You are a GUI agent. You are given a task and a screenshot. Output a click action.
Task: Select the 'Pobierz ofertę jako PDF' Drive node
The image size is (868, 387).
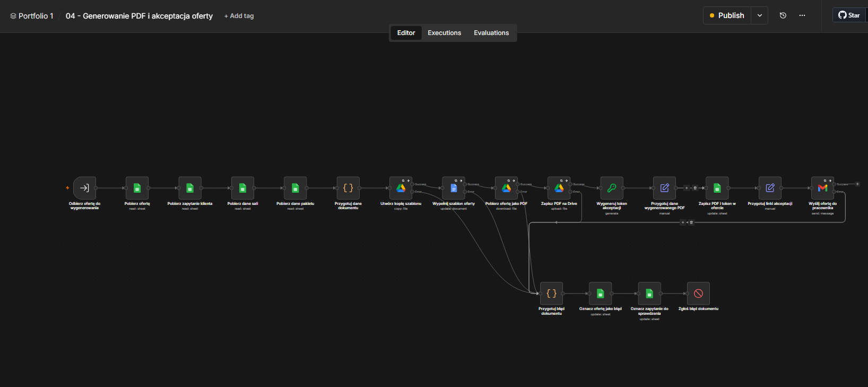tap(507, 188)
